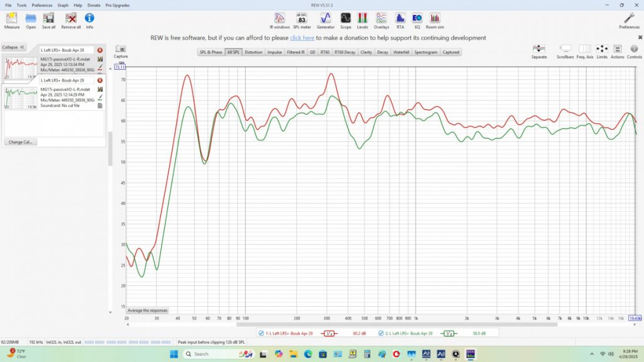This screenshot has height=362, width=644.
Task: Open the Levels tool
Action: click(x=362, y=21)
